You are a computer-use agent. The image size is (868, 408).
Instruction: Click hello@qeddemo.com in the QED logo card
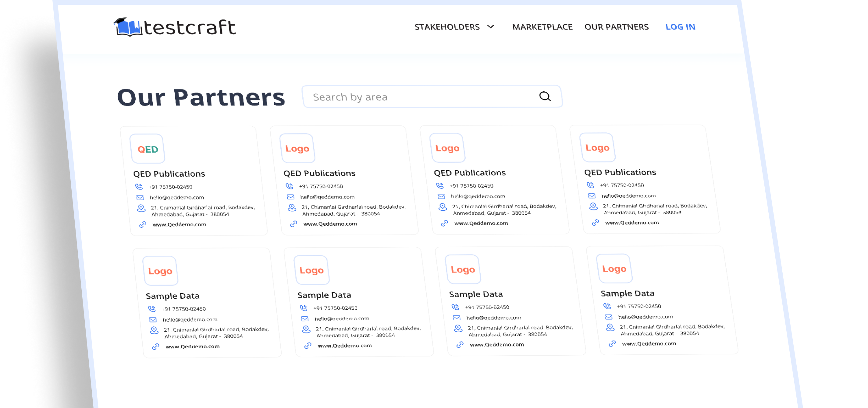coord(176,198)
